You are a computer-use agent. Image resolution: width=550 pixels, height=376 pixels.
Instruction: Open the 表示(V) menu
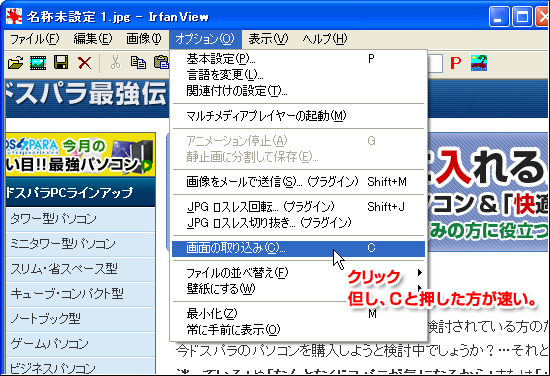pyautogui.click(x=268, y=39)
